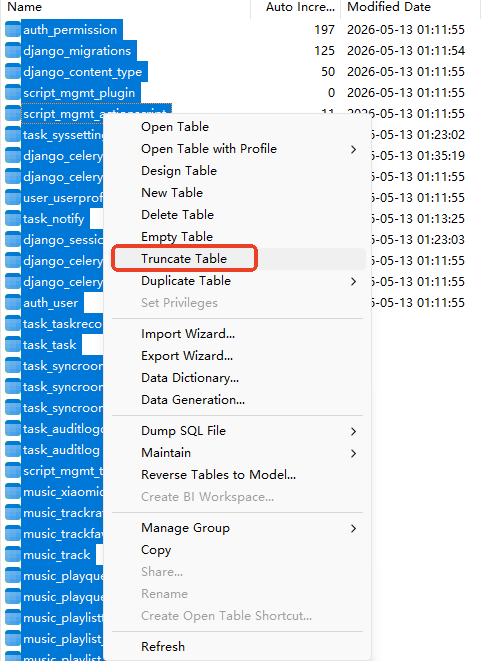The height and width of the screenshot is (661, 483).
Task: Click the task_notify table icon
Action: click(13, 219)
